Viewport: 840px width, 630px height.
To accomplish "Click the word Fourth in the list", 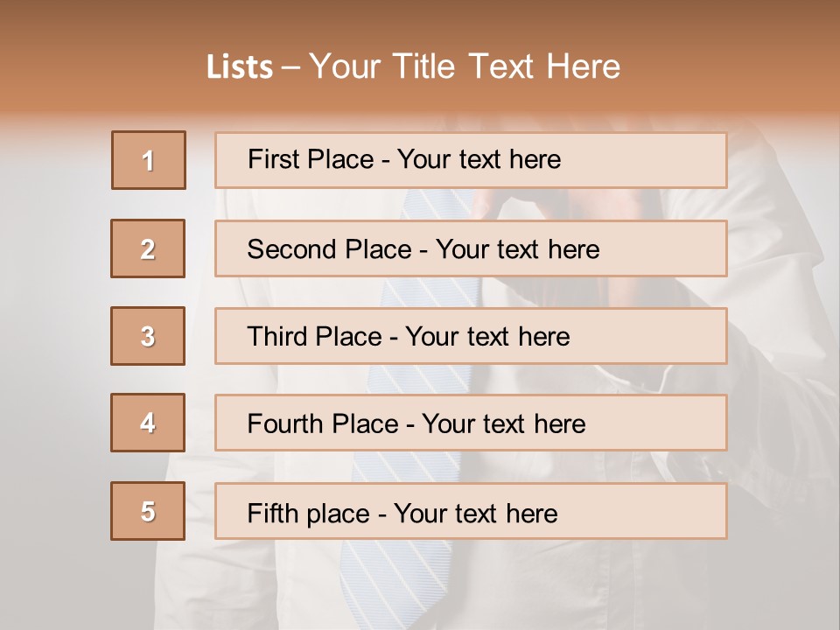I will point(284,423).
